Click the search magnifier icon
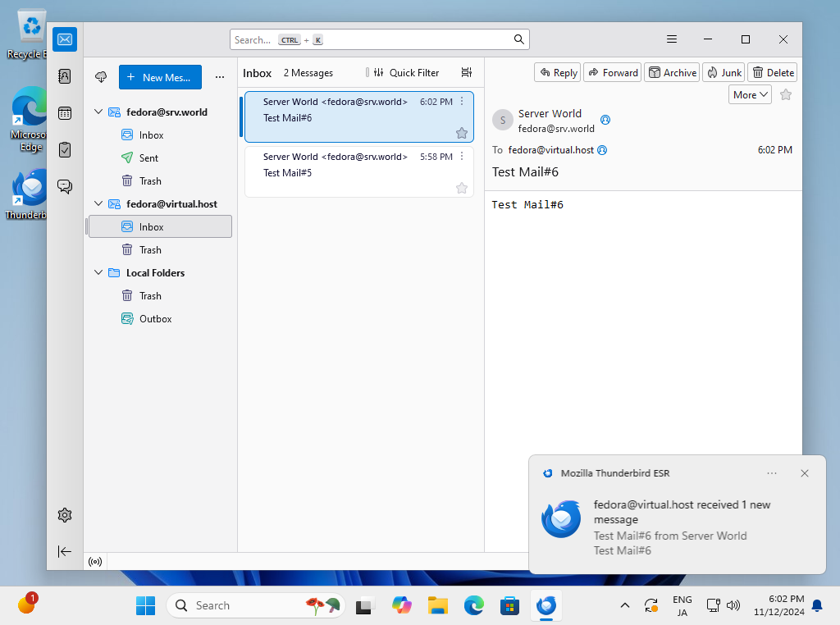This screenshot has height=625, width=840. pyautogui.click(x=518, y=39)
